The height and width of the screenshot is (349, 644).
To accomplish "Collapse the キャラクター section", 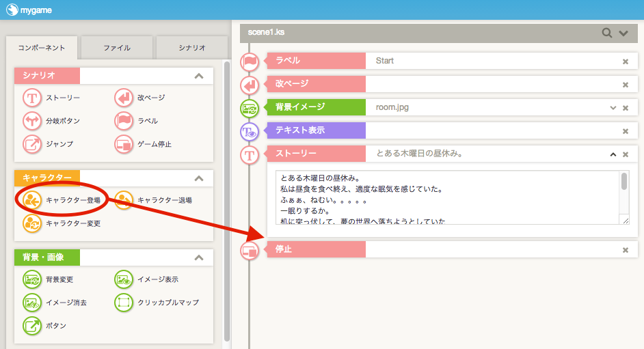I will point(199,178).
